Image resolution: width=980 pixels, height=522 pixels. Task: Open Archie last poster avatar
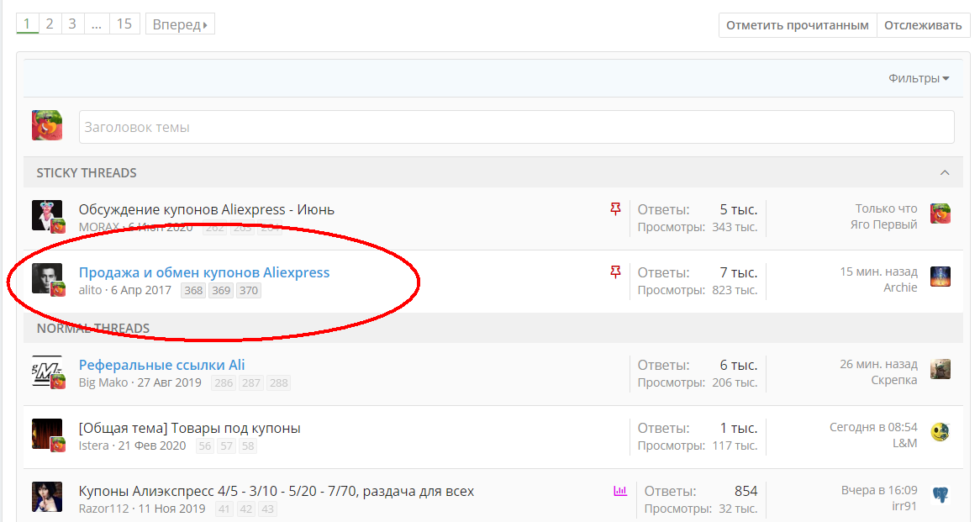coord(940,277)
